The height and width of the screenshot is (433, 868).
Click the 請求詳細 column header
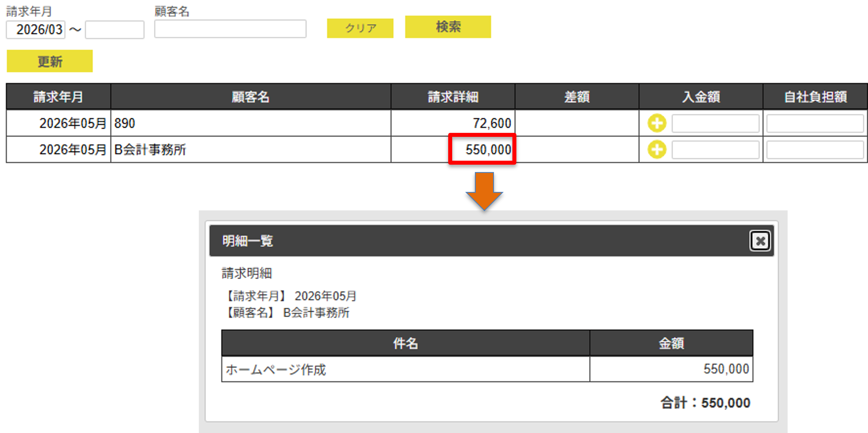tap(453, 97)
